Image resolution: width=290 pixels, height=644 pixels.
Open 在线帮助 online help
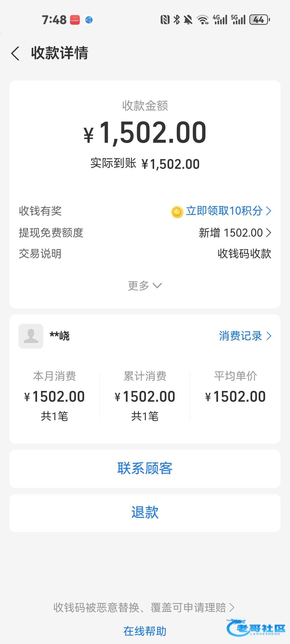[145, 631]
